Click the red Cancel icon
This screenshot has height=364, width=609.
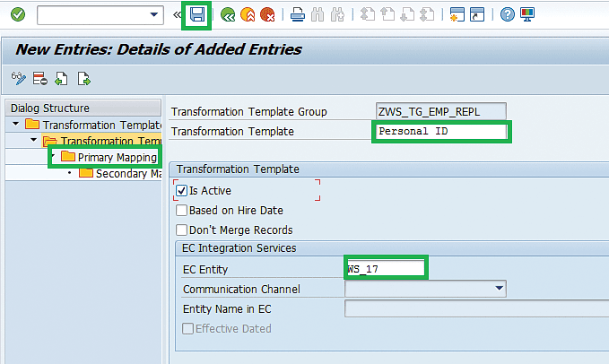tap(266, 15)
